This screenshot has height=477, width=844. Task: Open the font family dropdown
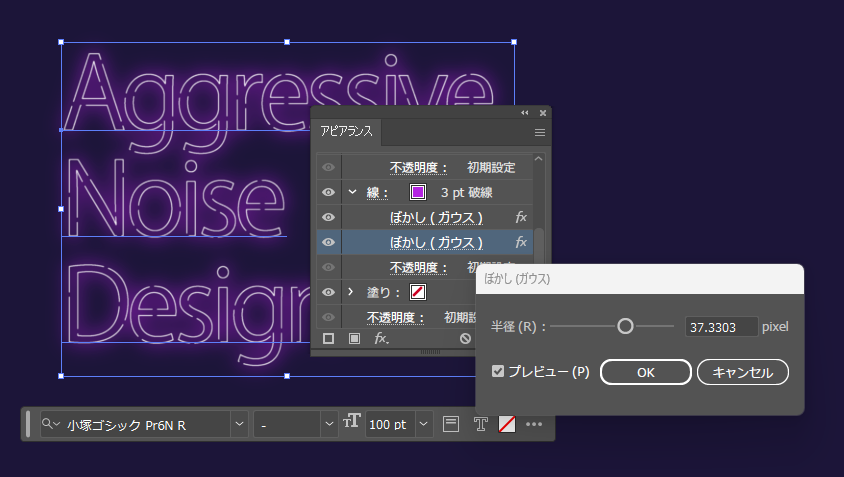point(239,425)
